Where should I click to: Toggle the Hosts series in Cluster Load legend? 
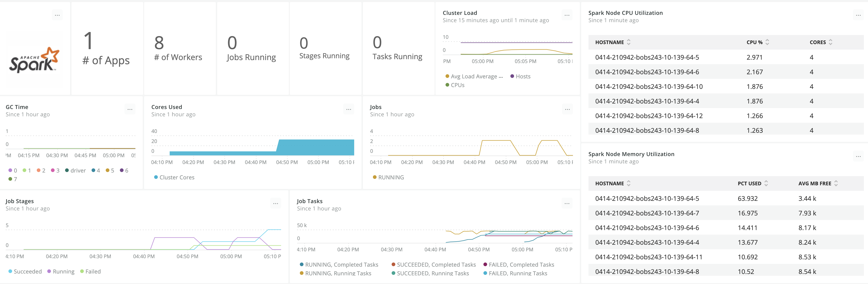[x=523, y=77]
